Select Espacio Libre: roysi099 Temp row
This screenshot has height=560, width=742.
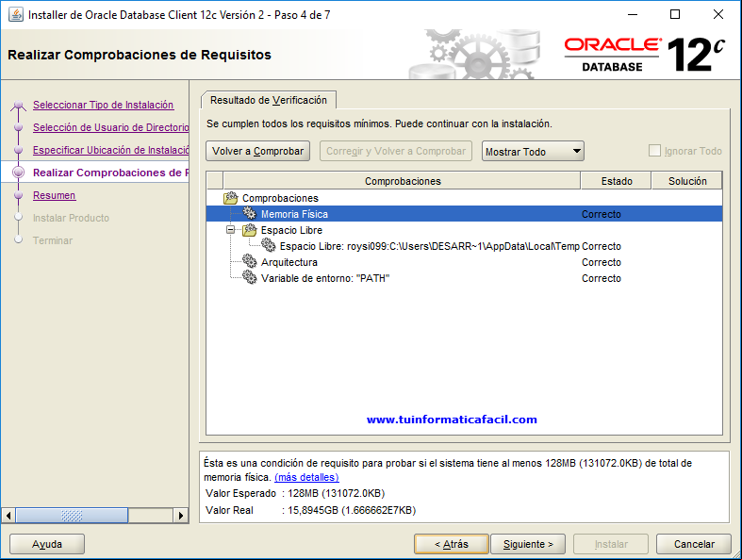(x=464, y=246)
